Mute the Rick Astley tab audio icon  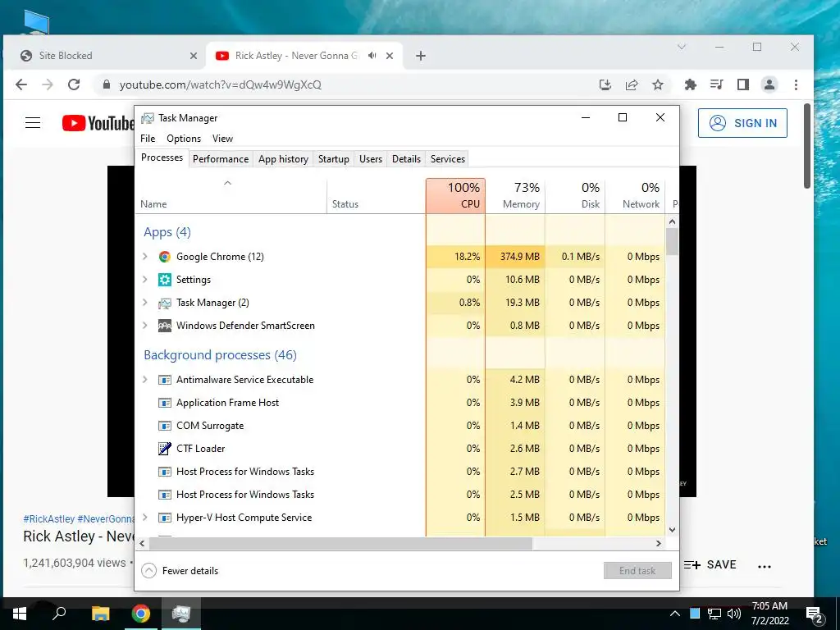(372, 56)
